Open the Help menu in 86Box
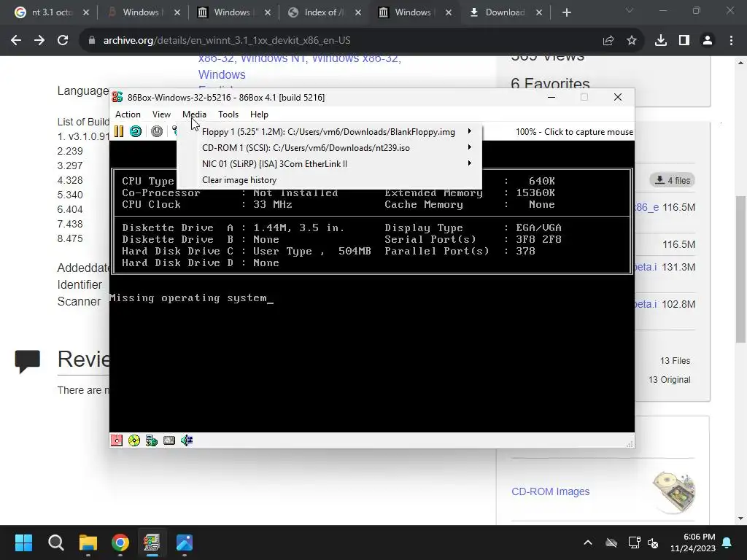The image size is (747, 560). (x=259, y=114)
